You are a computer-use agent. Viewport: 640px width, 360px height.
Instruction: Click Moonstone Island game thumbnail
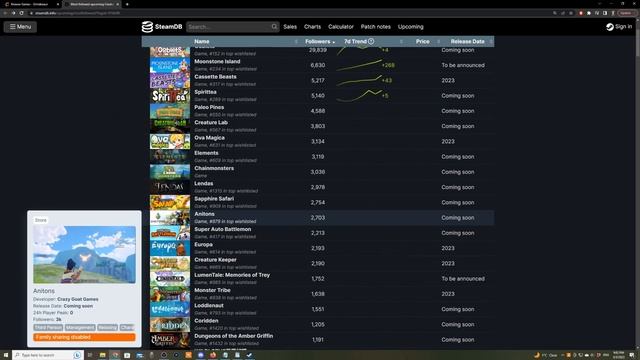click(x=170, y=65)
